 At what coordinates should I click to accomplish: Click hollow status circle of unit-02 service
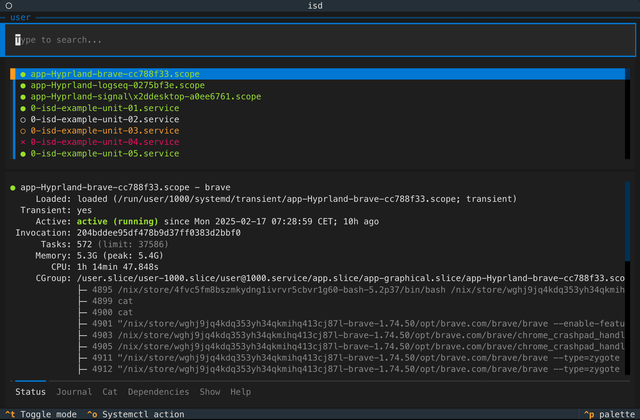coord(23,120)
